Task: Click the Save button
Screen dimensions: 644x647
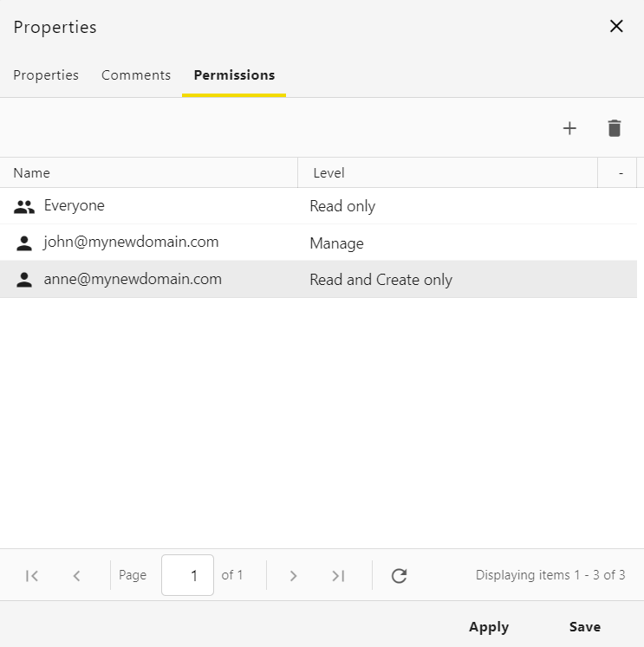Action: point(585,627)
